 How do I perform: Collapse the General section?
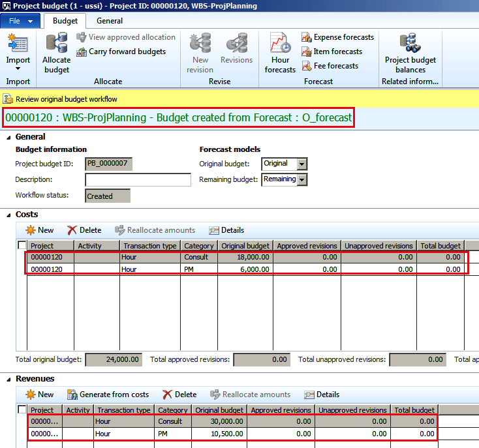tap(8, 137)
